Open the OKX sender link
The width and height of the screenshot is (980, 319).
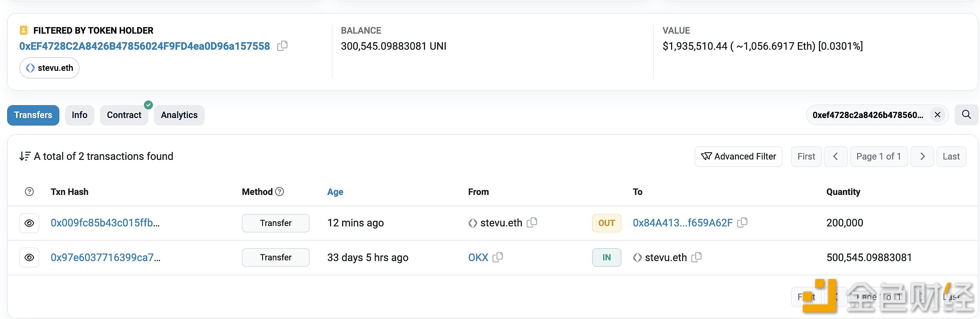(x=478, y=257)
